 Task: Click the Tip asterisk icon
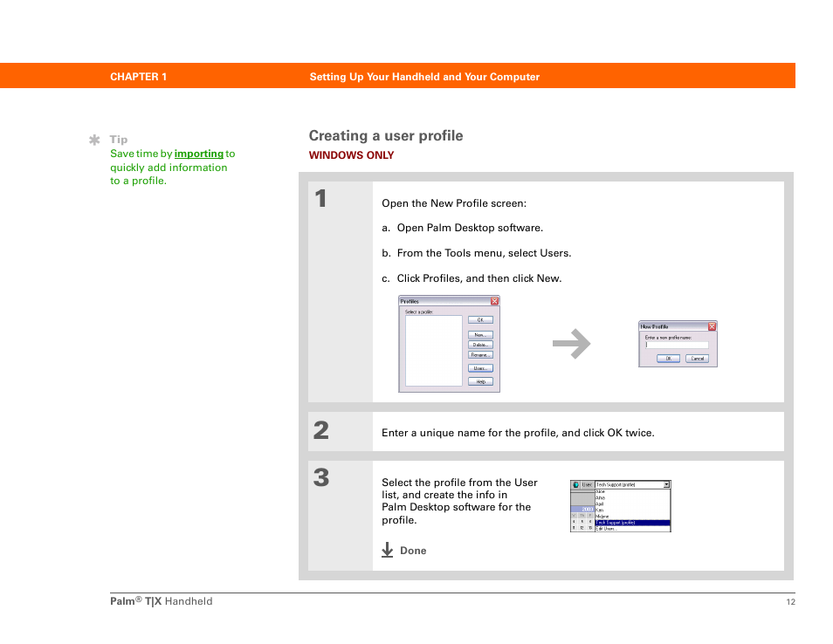(x=94, y=140)
